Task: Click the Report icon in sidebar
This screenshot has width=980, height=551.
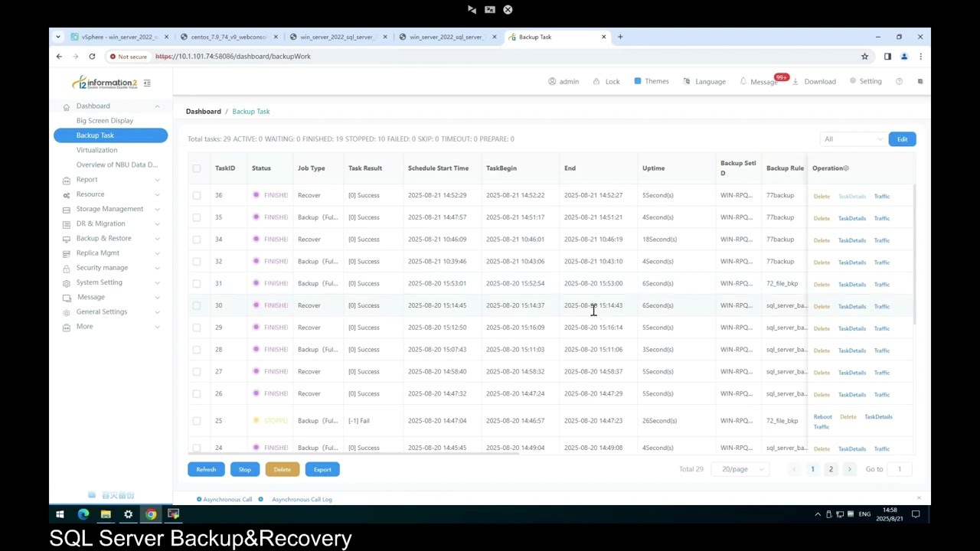Action: point(67,180)
